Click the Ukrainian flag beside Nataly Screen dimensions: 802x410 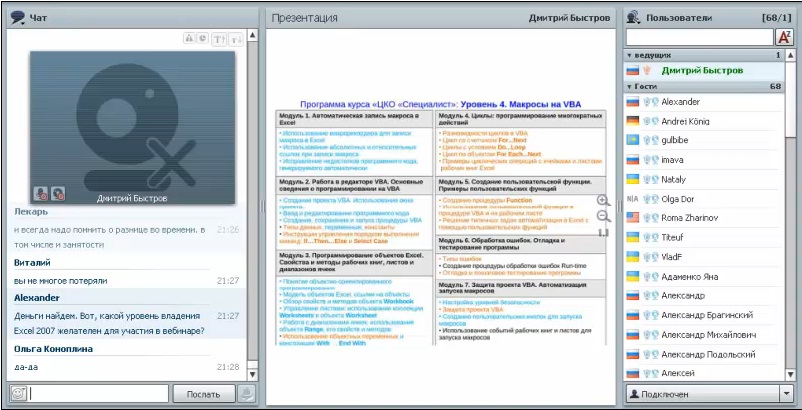coord(633,179)
